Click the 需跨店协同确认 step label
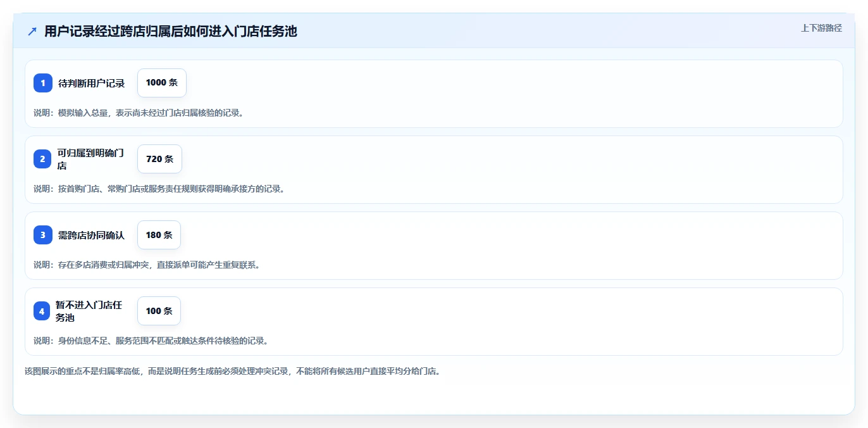 click(x=92, y=235)
